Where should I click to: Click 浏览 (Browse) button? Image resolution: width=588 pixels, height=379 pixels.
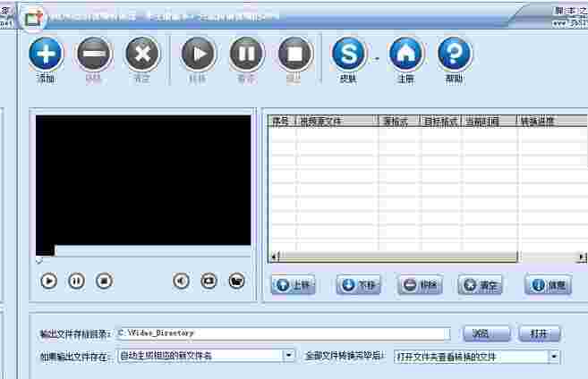click(x=486, y=333)
